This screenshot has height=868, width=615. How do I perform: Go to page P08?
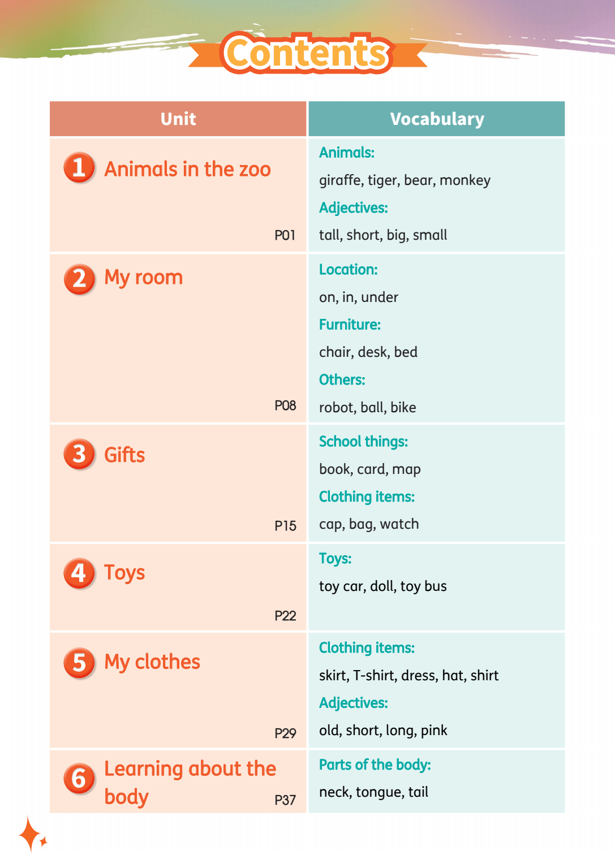[285, 405]
